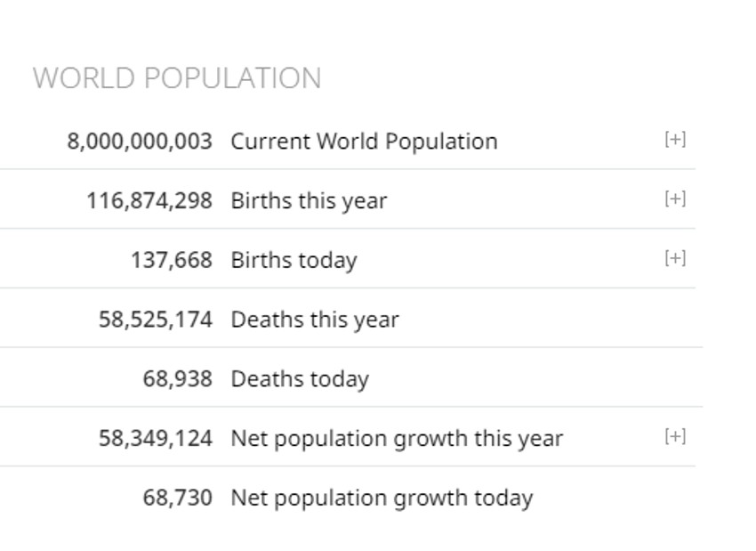Expand Current World Population details

pos(675,139)
